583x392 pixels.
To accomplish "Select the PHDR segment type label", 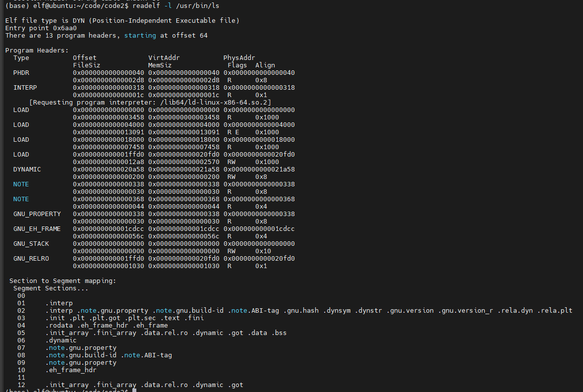I will (21, 73).
